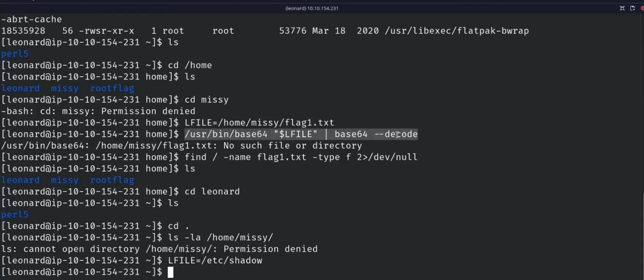Click the terminal title showing 10.10.154.231
The image size is (644, 280).
pos(312,8)
